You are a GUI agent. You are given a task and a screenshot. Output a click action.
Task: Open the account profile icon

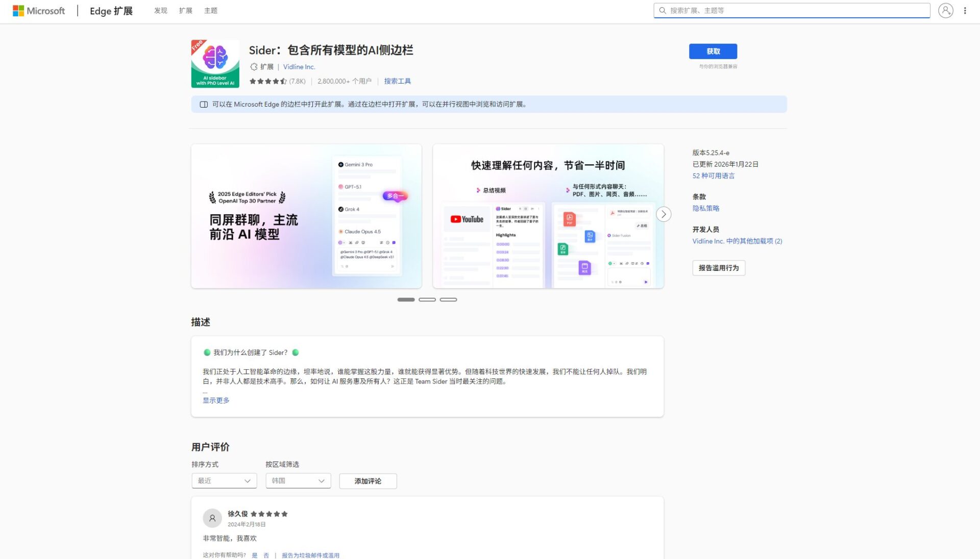pos(946,10)
